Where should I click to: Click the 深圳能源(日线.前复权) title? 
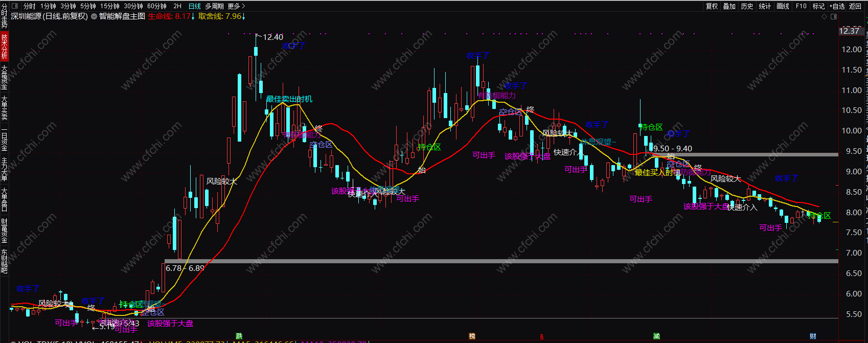pos(49,16)
